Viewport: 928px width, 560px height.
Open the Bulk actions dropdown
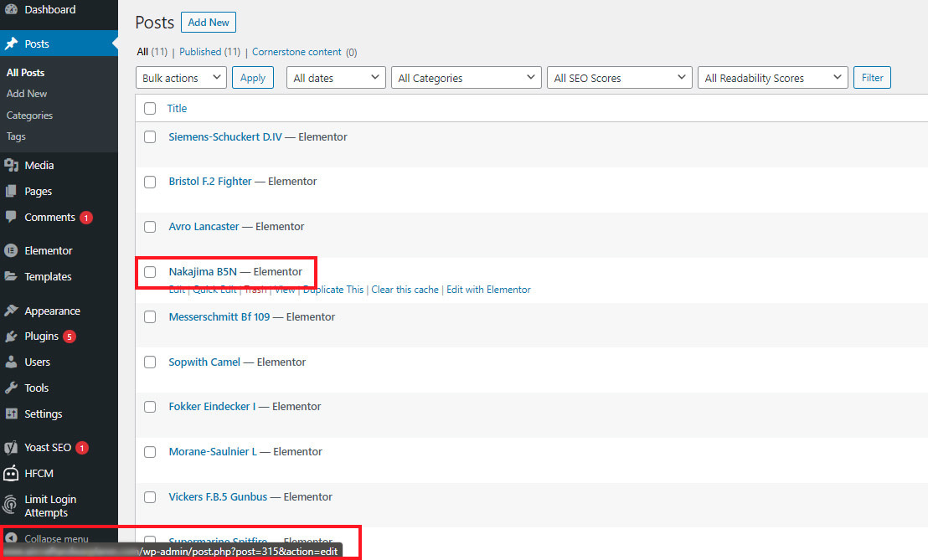(x=181, y=77)
